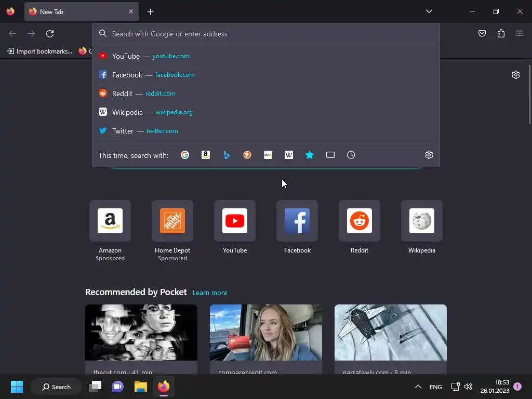The height and width of the screenshot is (399, 532).
Task: Click Import bookmarks button
Action: pos(39,51)
